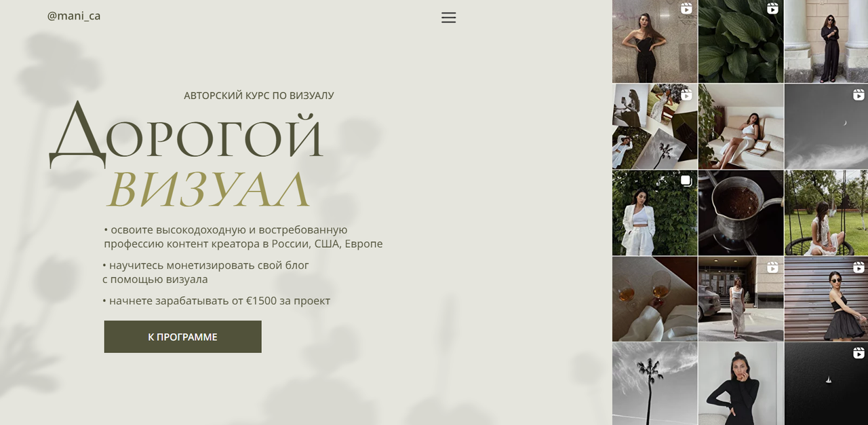Open the black-and-white palm tree photo
The height and width of the screenshot is (425, 868).
click(x=654, y=384)
